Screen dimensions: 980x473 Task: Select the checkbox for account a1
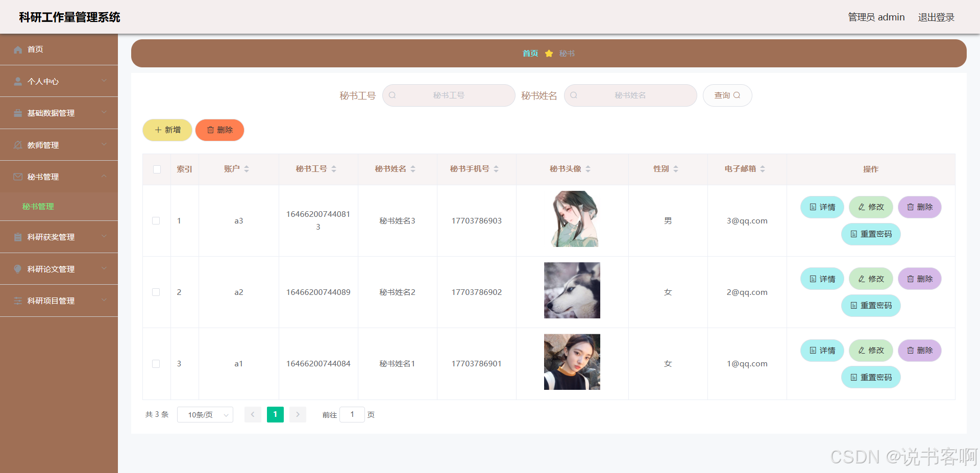156,364
